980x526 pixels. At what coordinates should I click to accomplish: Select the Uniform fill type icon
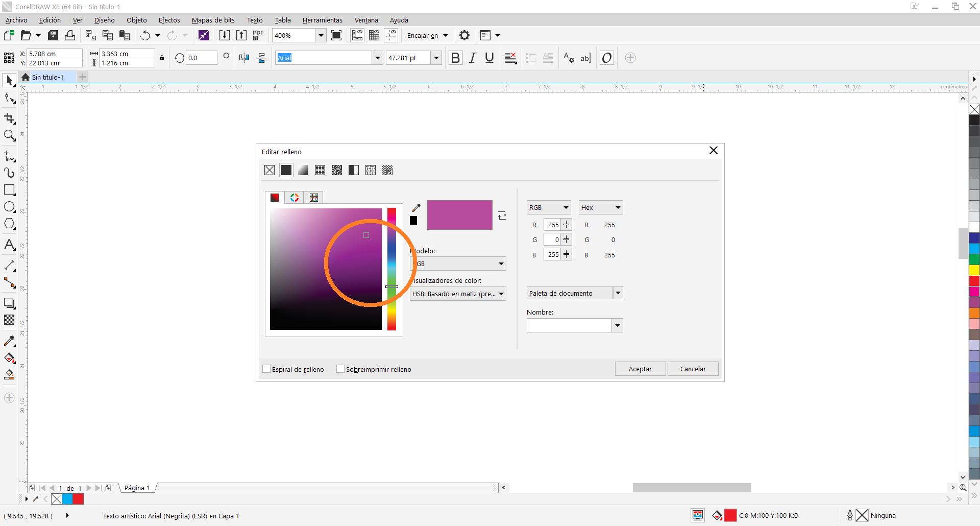click(286, 170)
